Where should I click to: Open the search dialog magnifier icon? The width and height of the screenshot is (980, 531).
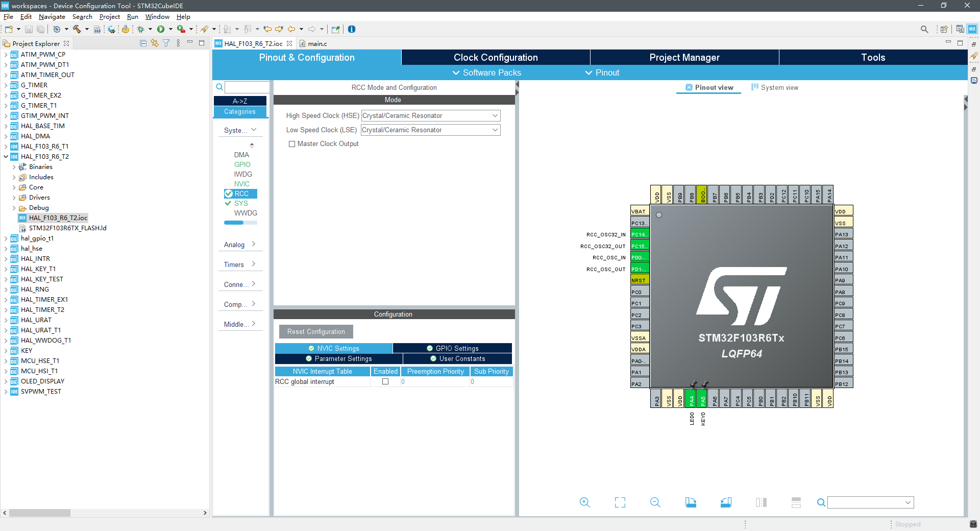pos(924,29)
